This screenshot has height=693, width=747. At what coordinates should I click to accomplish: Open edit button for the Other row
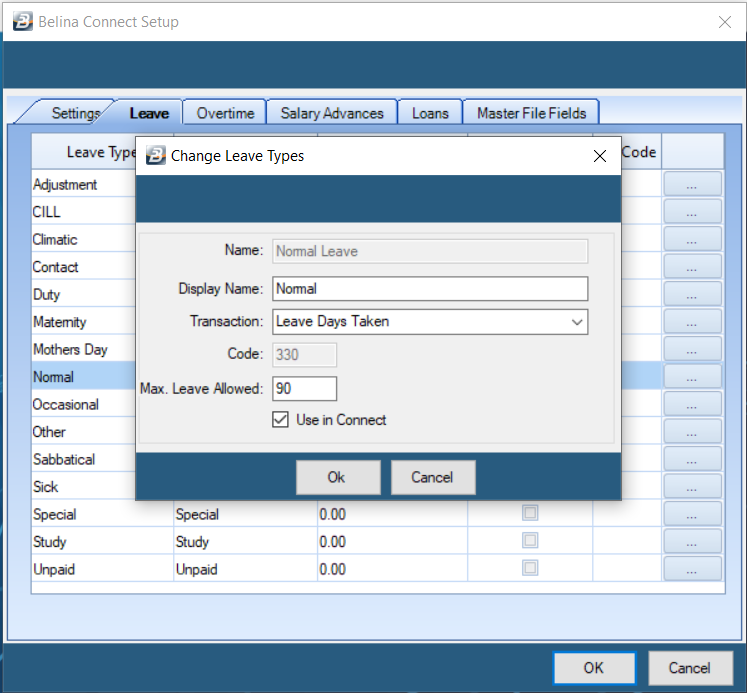(x=692, y=432)
